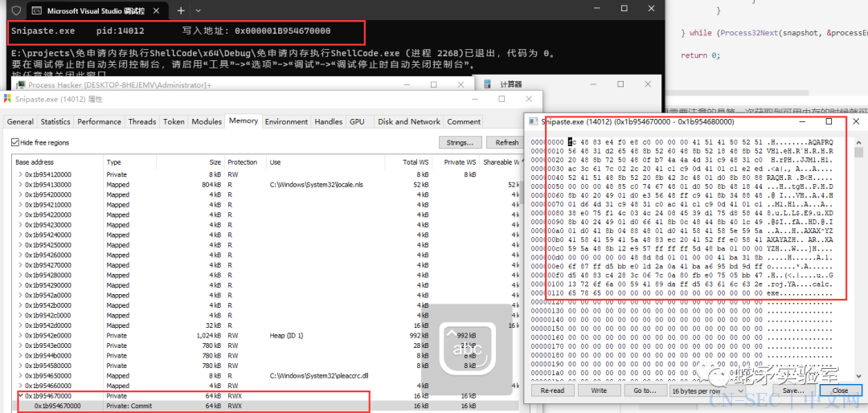The height and width of the screenshot is (413, 868).
Task: Click the Strings... button
Action: point(460,142)
